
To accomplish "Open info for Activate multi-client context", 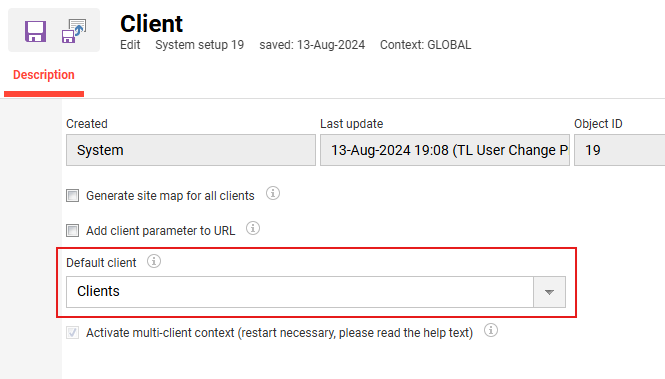I will (491, 330).
